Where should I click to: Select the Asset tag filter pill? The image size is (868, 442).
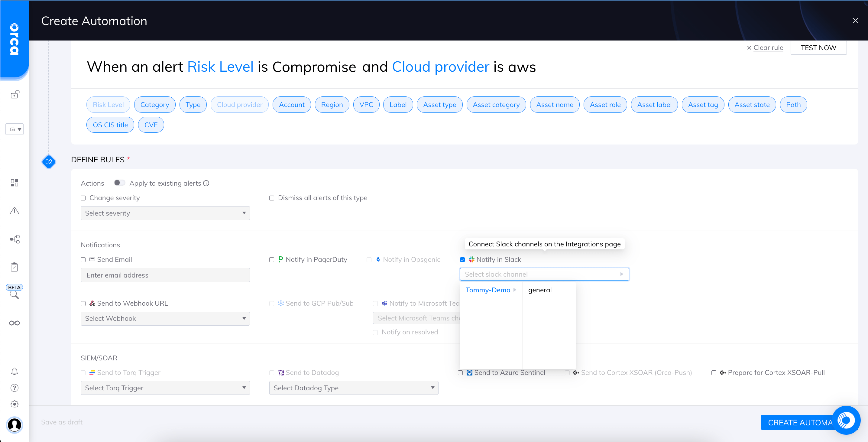pyautogui.click(x=703, y=105)
